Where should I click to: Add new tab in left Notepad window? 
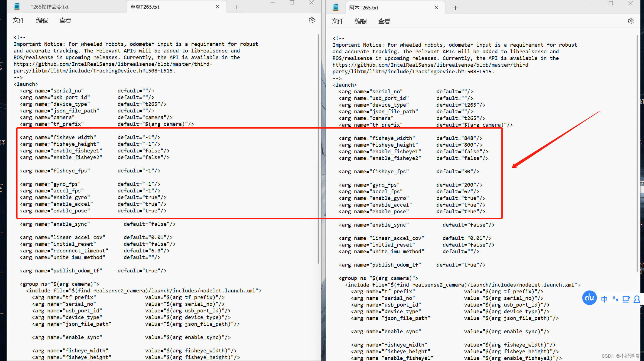pyautogui.click(x=237, y=7)
